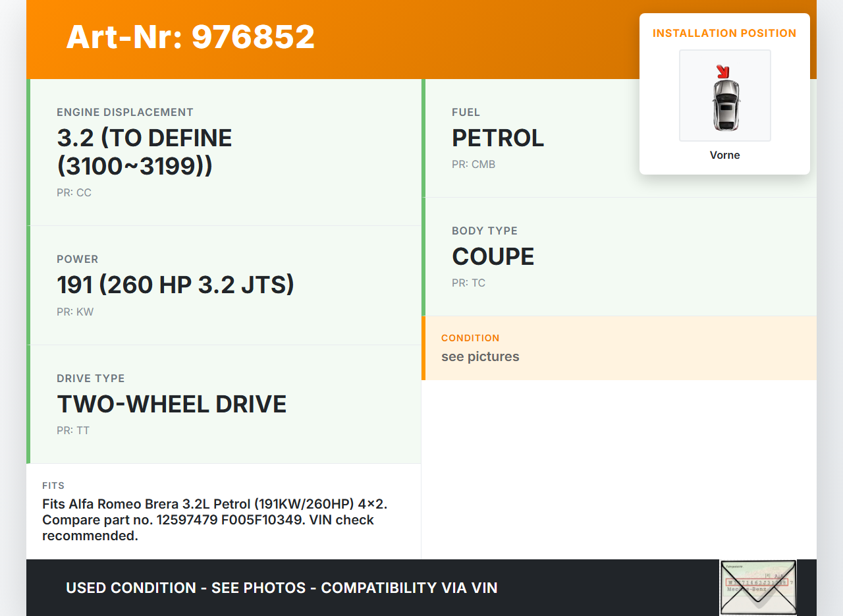The image size is (843, 616).
Task: Click the 'see pictures' condition text
Action: (480, 356)
